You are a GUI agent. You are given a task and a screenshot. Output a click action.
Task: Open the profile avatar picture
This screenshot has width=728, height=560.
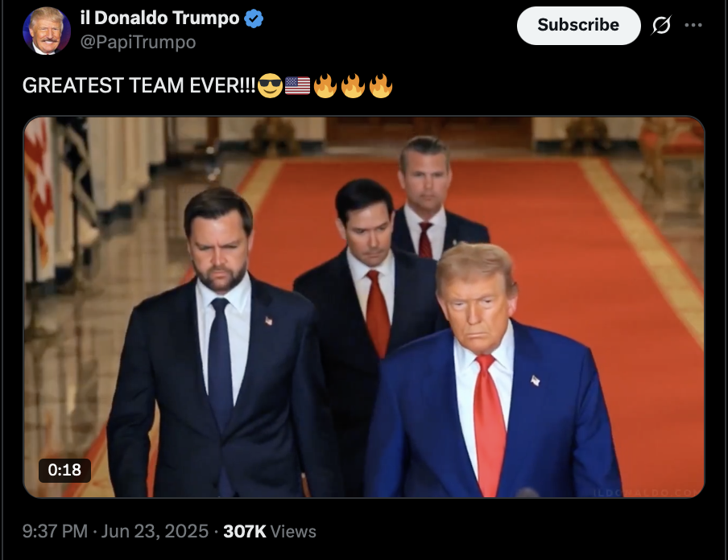point(47,31)
